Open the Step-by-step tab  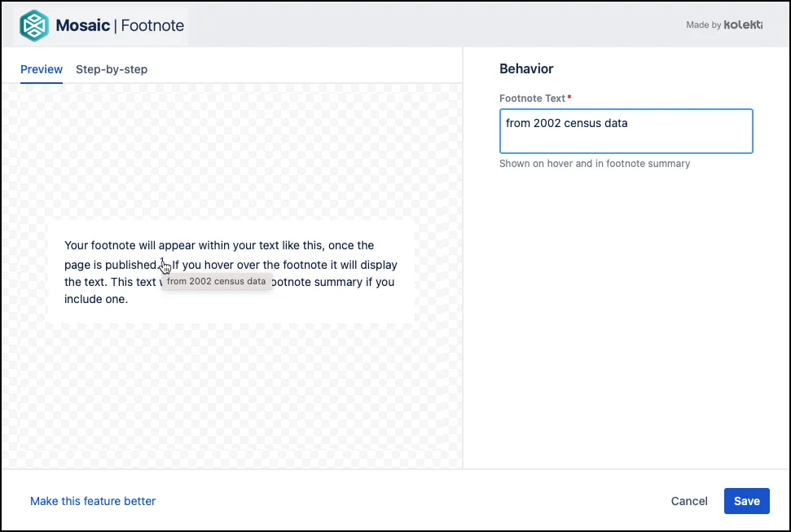point(112,69)
